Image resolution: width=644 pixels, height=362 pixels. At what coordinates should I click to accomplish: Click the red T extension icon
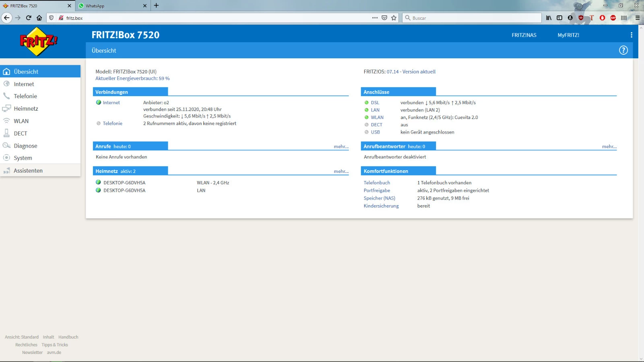592,18
